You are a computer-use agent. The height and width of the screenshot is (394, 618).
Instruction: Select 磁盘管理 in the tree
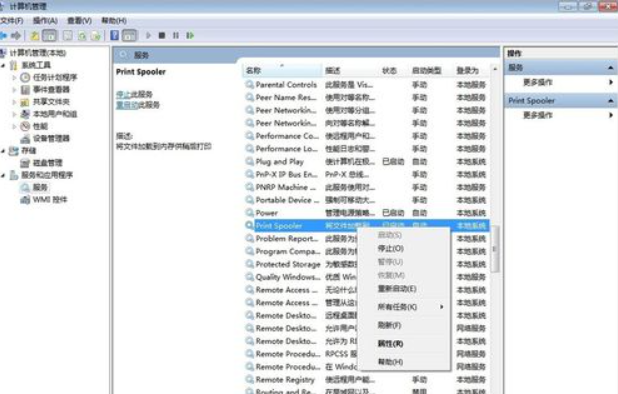(x=48, y=163)
